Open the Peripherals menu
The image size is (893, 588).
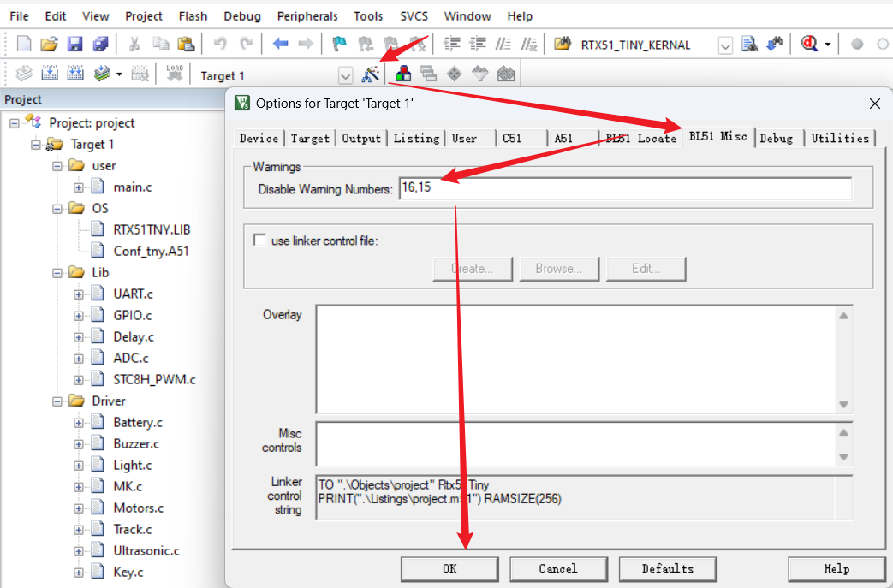[307, 16]
